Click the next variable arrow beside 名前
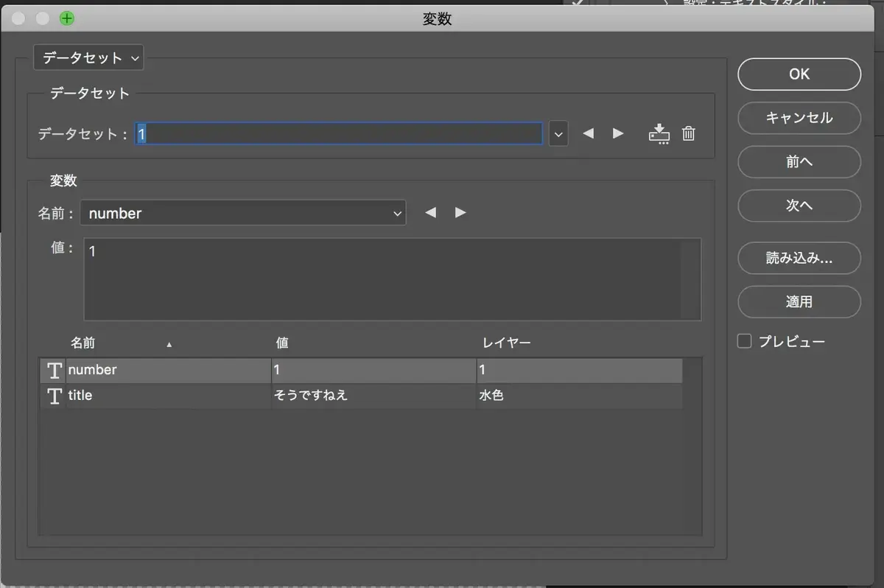This screenshot has height=588, width=884. [460, 212]
